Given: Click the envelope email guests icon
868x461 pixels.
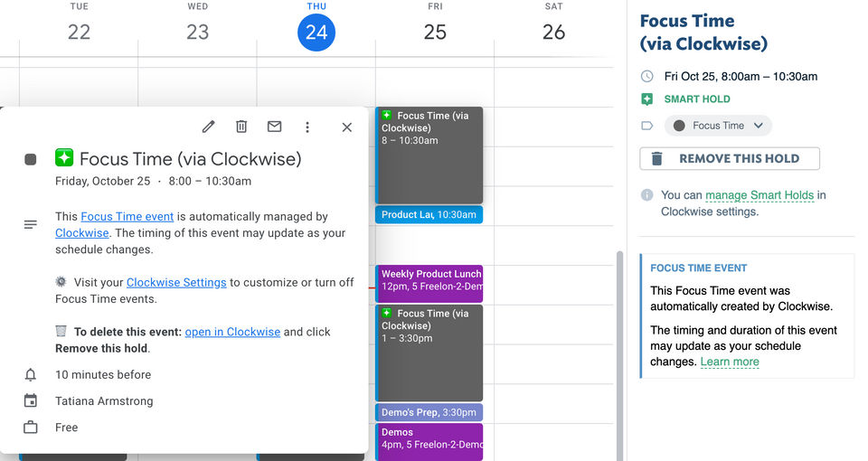Looking at the screenshot, I should (274, 127).
